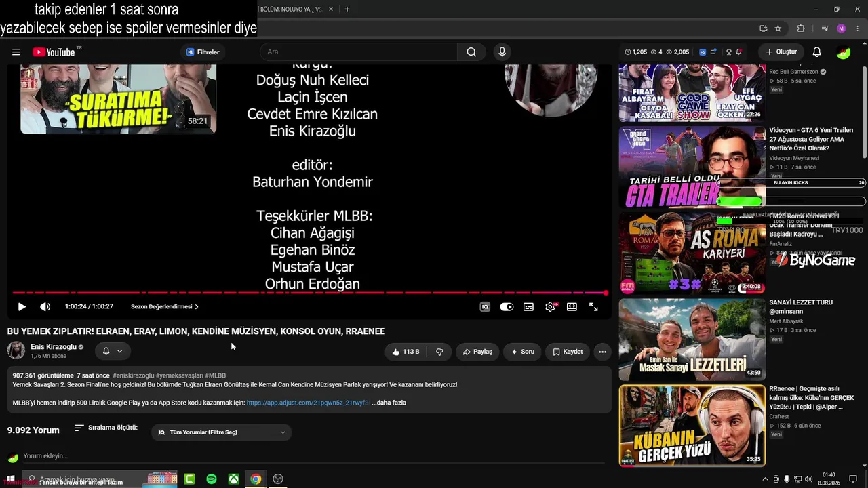
Task: Click the Soru button
Action: 523,352
